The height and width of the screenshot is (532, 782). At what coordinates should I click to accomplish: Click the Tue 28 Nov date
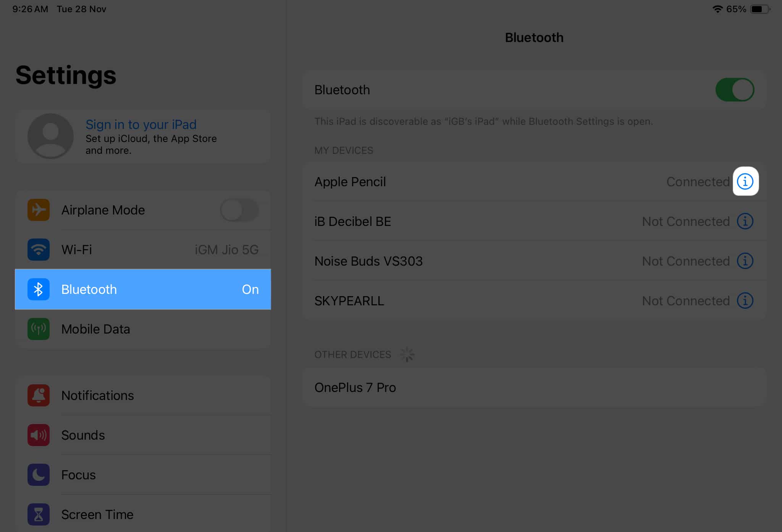click(x=81, y=9)
